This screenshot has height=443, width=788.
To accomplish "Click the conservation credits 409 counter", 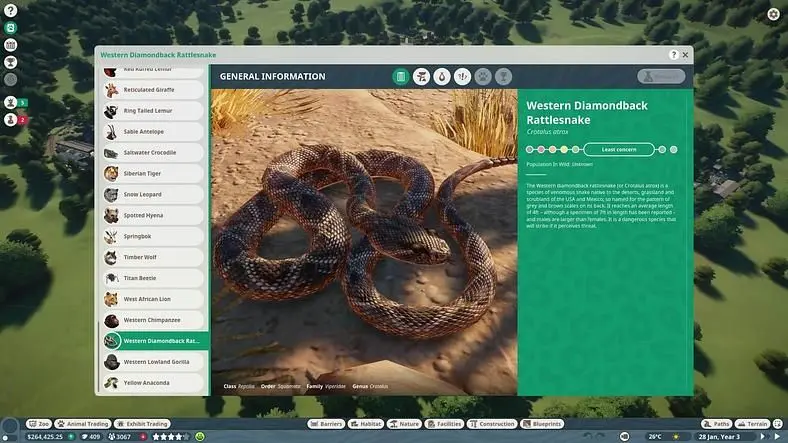I will [91, 437].
